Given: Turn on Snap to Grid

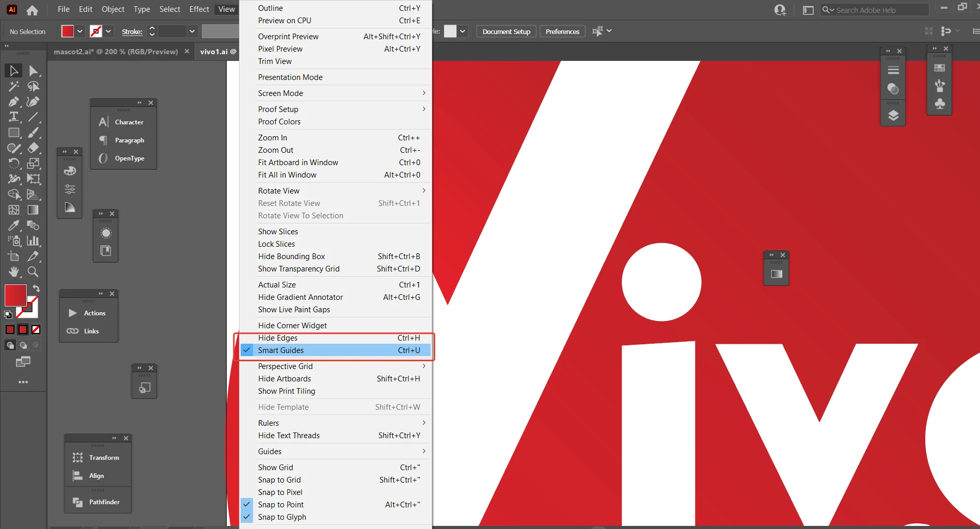Looking at the screenshot, I should [x=336, y=480].
